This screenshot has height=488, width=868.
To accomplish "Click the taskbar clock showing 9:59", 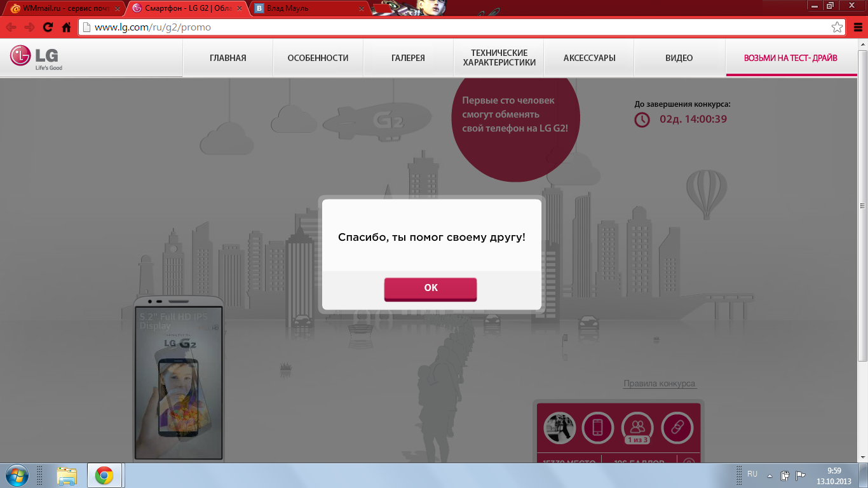I will pyautogui.click(x=834, y=476).
